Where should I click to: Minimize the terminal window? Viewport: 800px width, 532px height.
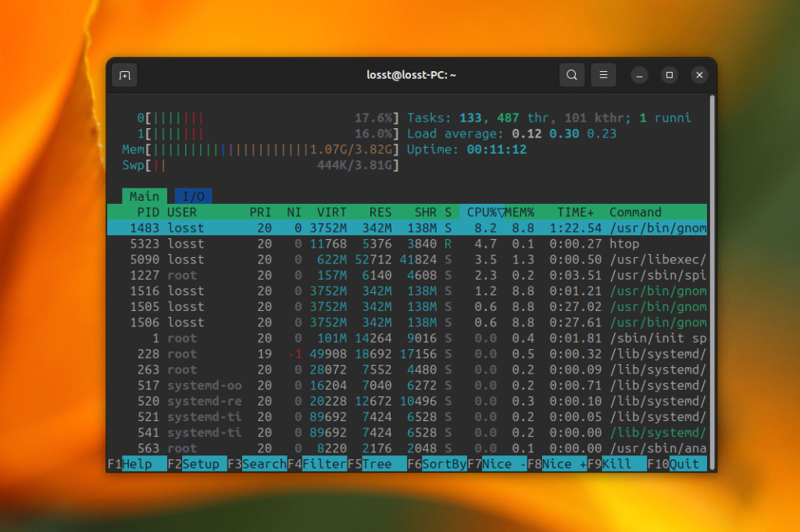pyautogui.click(x=639, y=76)
